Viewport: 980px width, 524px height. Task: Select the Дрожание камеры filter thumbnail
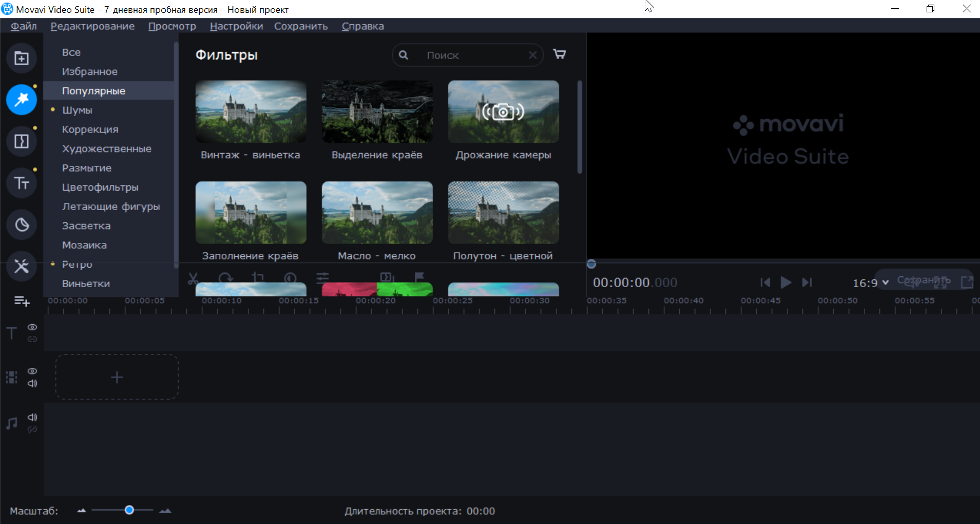click(503, 112)
